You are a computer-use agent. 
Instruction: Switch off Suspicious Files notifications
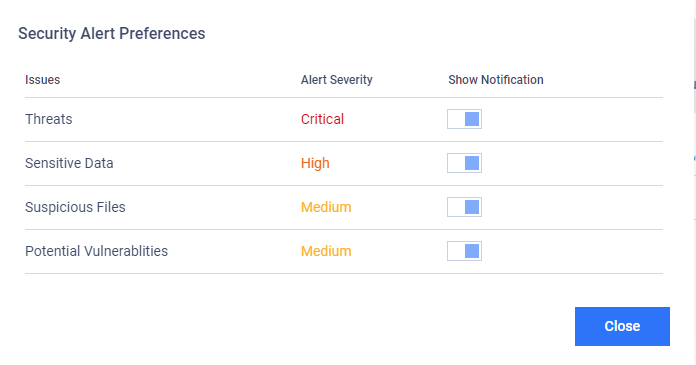pos(464,207)
